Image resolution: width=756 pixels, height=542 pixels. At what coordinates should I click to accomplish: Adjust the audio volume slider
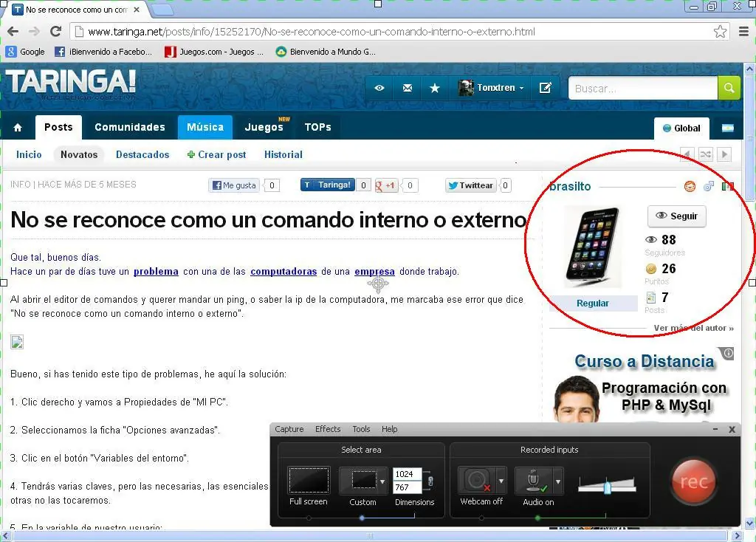(607, 487)
